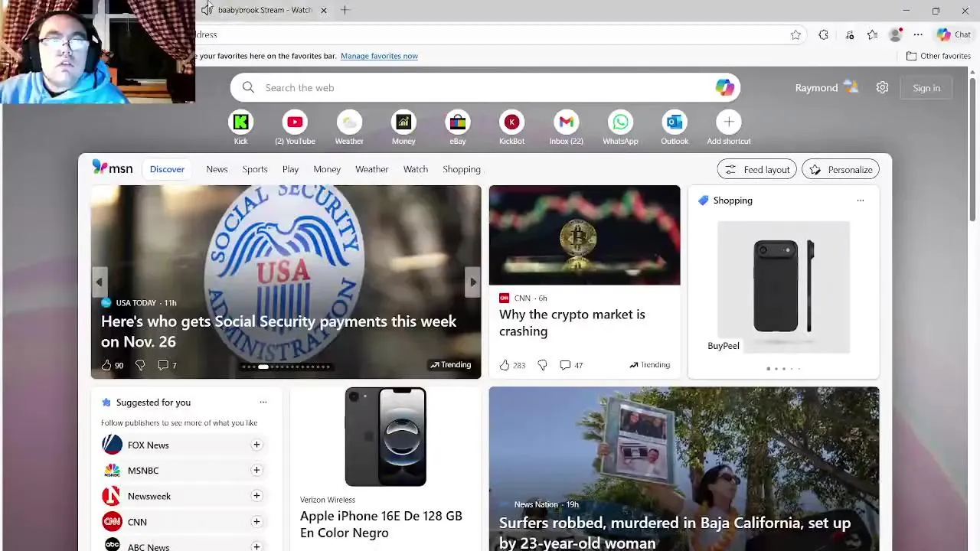
Task: Open Suggested for you options menu
Action: tap(263, 402)
